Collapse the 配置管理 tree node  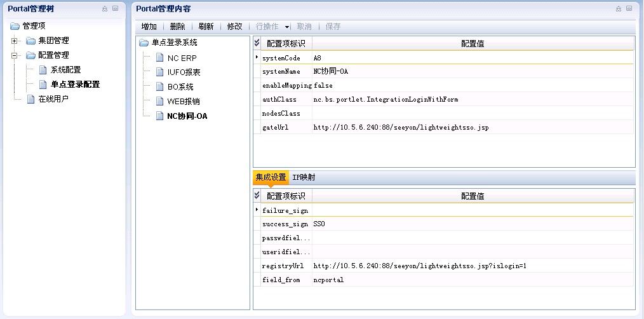(x=15, y=55)
